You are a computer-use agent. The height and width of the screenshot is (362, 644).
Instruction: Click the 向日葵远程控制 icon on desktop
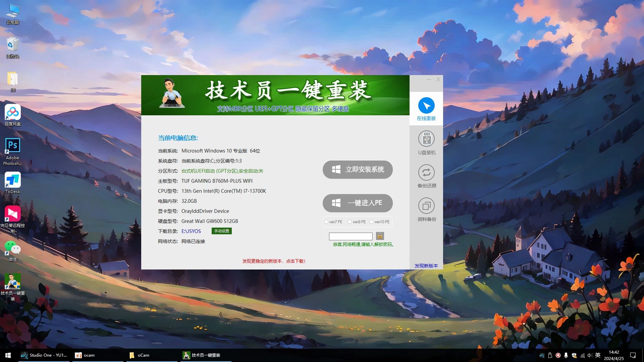coord(12,218)
